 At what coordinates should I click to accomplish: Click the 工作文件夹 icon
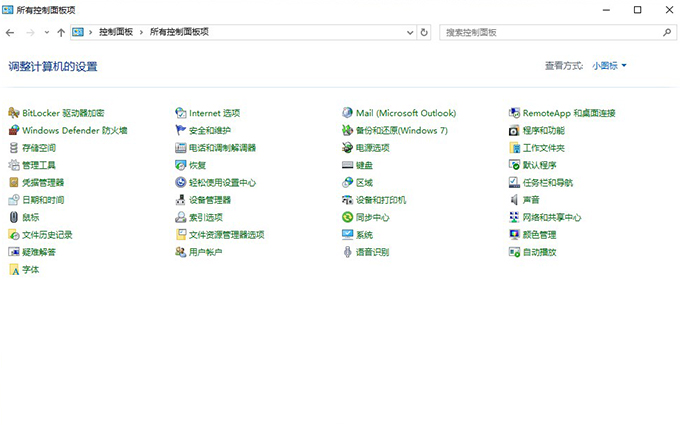(x=514, y=148)
